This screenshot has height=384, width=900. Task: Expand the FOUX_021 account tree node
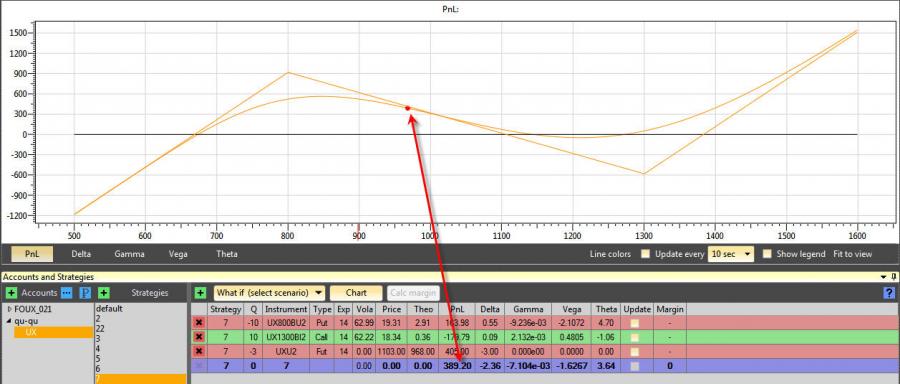[x=10, y=309]
